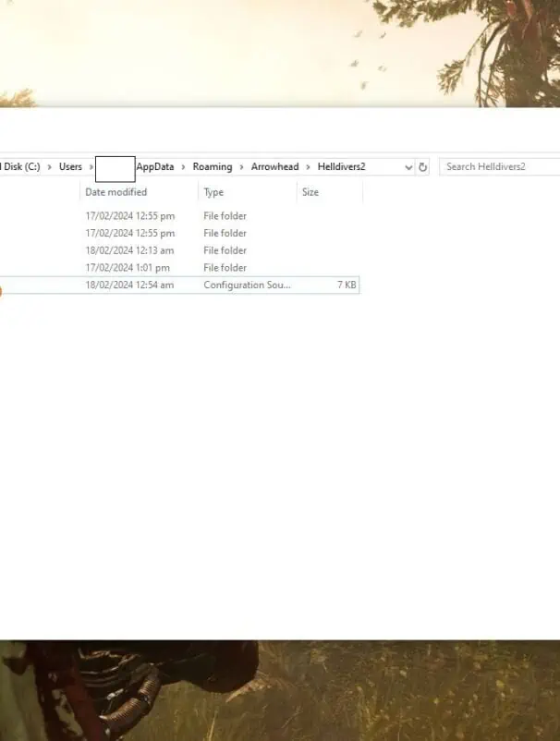
Task: Go to the Arrowhead breadcrumb
Action: coord(275,167)
